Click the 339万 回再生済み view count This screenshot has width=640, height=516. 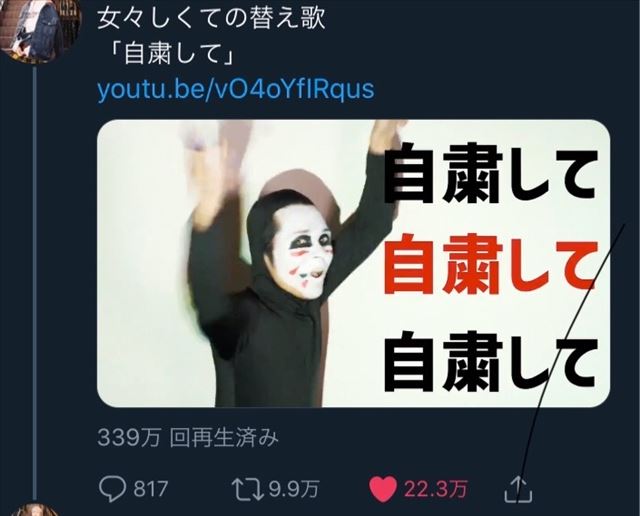(x=188, y=438)
